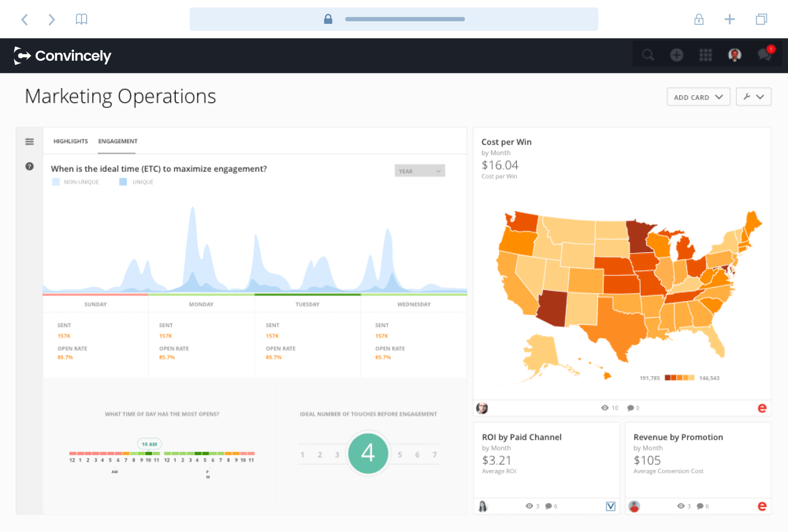Open the wrench settings dropdown
The height and width of the screenshot is (532, 788).
pyautogui.click(x=753, y=97)
